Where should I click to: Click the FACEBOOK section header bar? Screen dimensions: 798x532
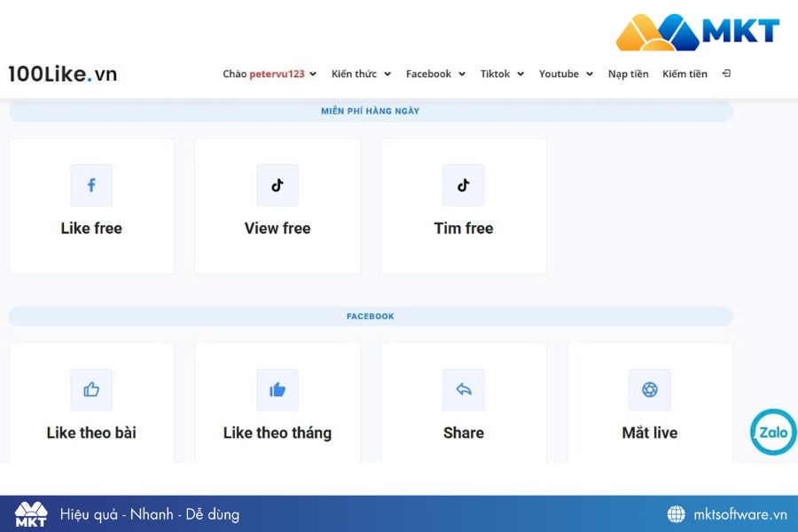371,317
